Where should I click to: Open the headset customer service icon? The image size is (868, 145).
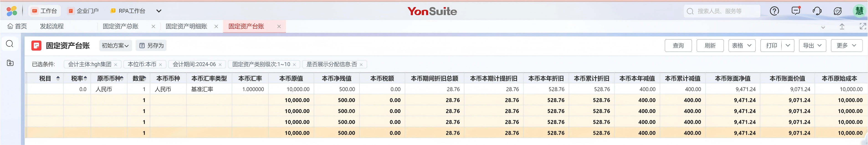pos(817,11)
